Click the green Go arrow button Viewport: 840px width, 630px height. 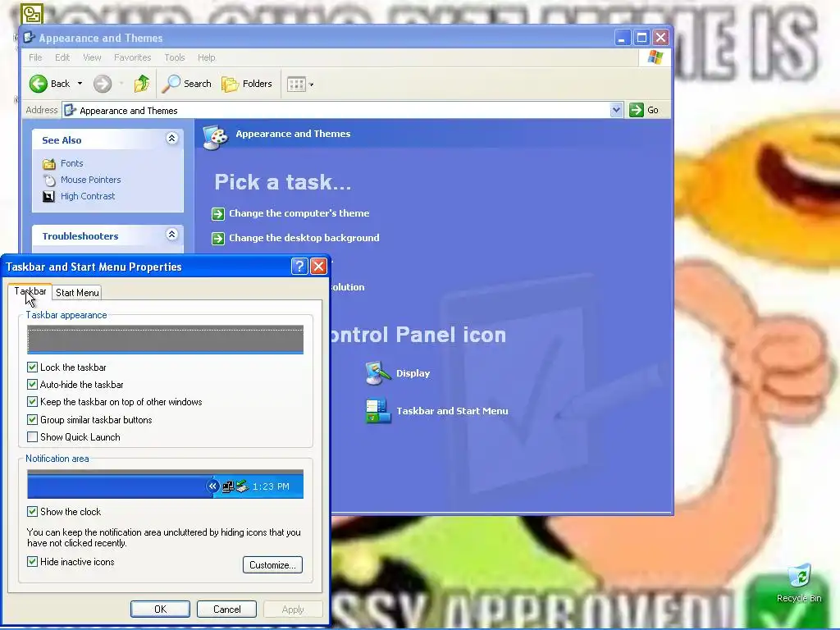[x=637, y=110]
